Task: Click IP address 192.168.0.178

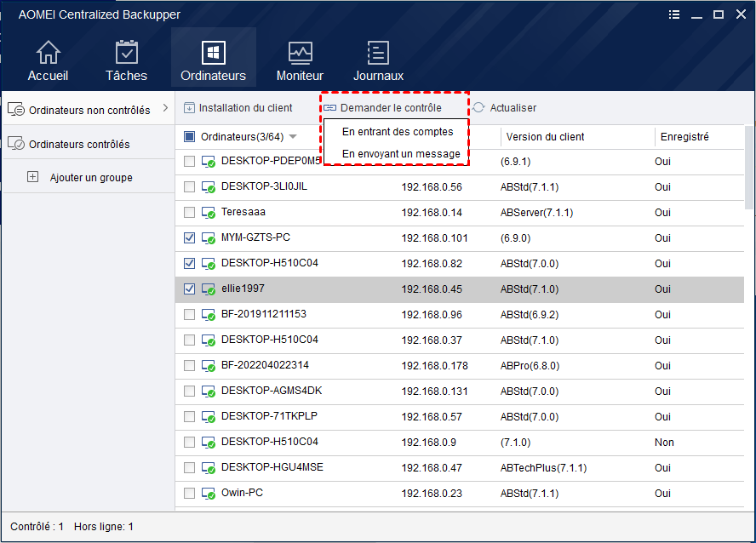Action: click(434, 366)
